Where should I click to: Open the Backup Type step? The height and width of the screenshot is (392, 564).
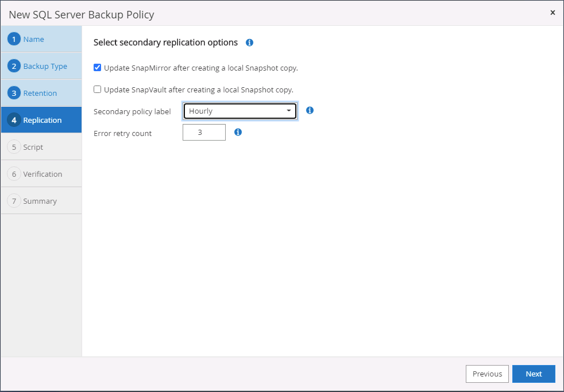[x=45, y=66]
